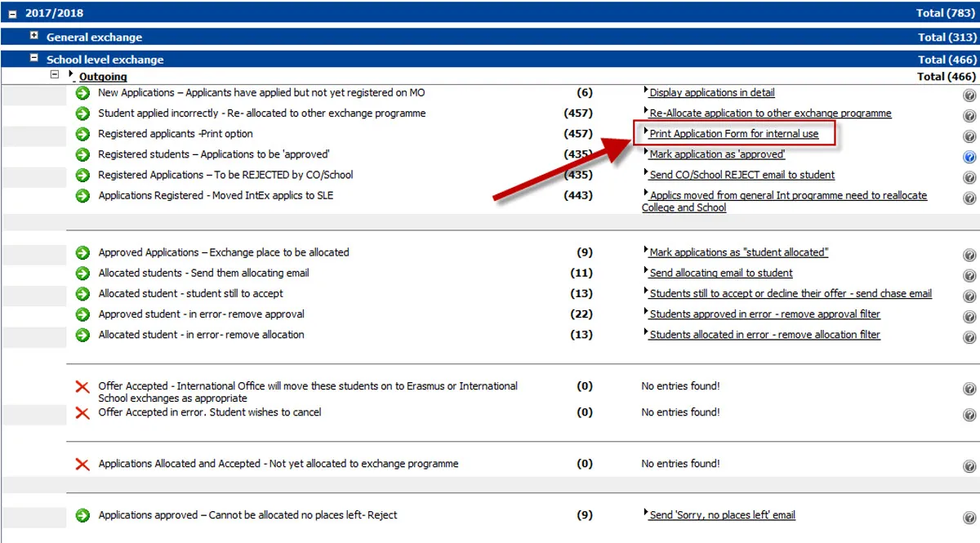Viewport: 980px width, 543px height.
Task: Collapse the School level exchange section
Action: pos(33,59)
